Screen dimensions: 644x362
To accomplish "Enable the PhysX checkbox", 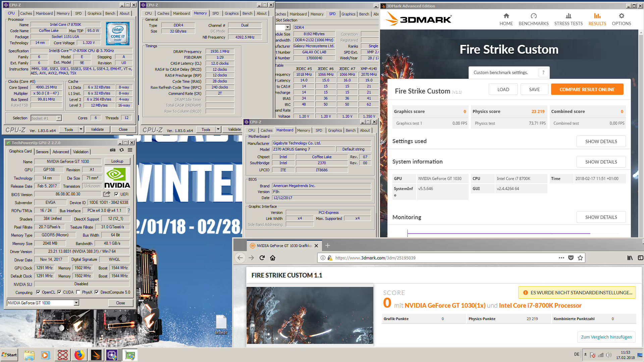I will [78, 292].
